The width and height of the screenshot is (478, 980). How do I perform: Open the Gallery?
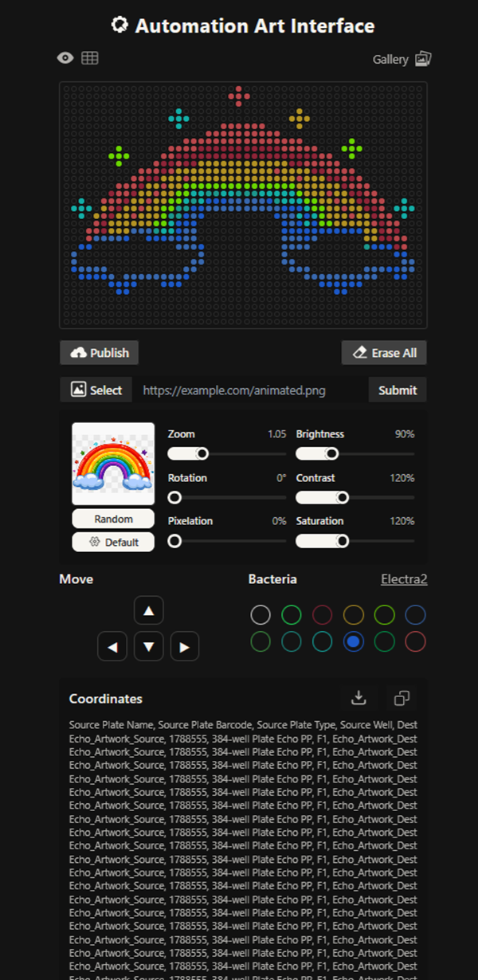(402, 60)
